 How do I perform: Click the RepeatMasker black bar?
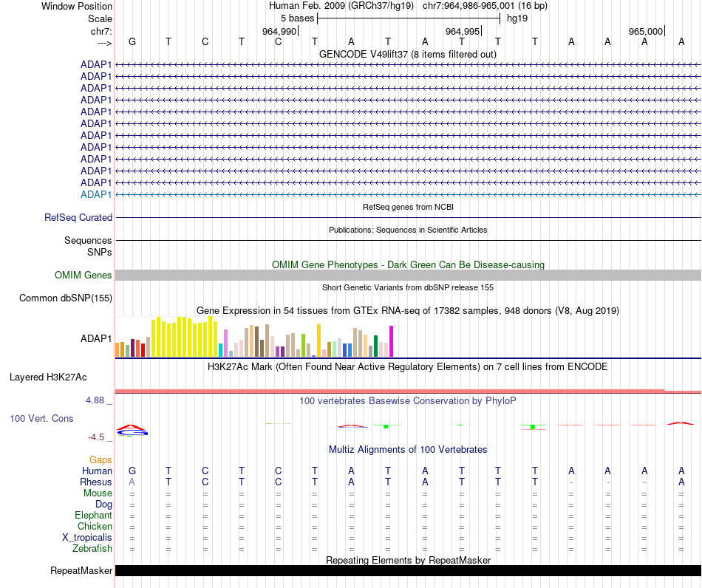tap(408, 570)
